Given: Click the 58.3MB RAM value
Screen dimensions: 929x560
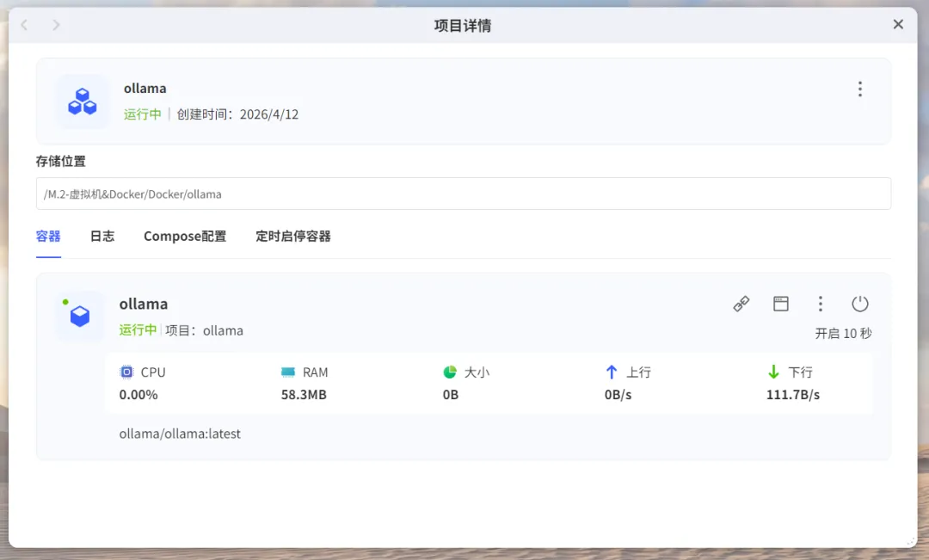Looking at the screenshot, I should (304, 395).
